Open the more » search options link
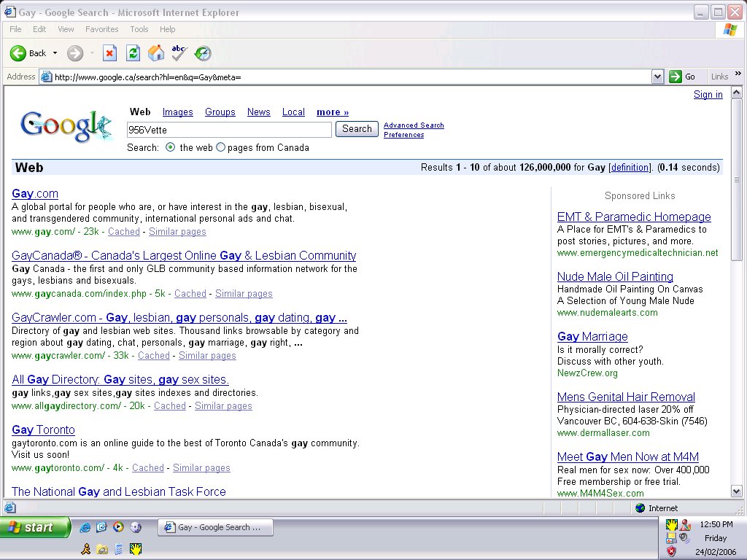The width and height of the screenshot is (747, 560). [333, 112]
